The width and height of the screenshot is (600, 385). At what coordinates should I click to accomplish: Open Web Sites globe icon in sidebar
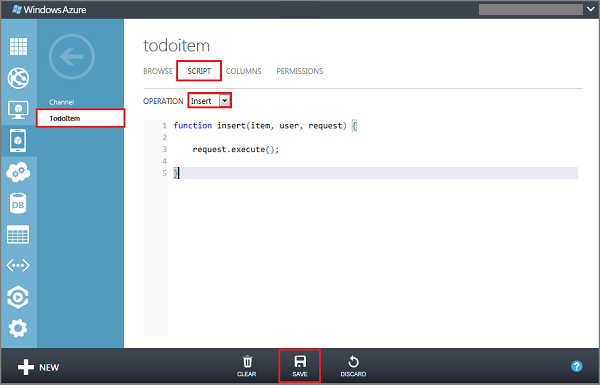coord(18,78)
